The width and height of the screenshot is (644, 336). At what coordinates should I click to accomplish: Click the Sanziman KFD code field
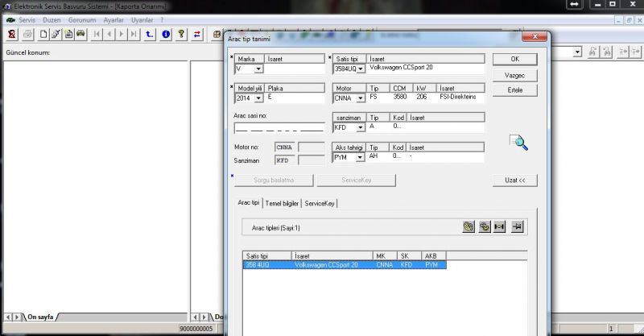pos(284,160)
